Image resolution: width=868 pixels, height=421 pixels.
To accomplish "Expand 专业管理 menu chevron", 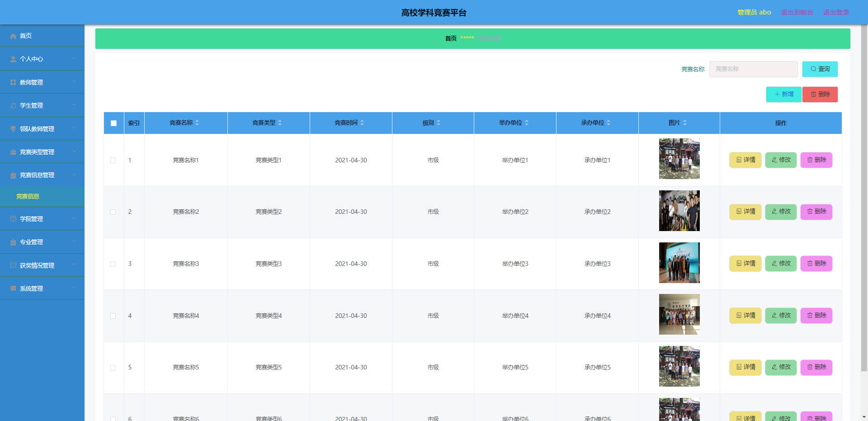I will [74, 241].
